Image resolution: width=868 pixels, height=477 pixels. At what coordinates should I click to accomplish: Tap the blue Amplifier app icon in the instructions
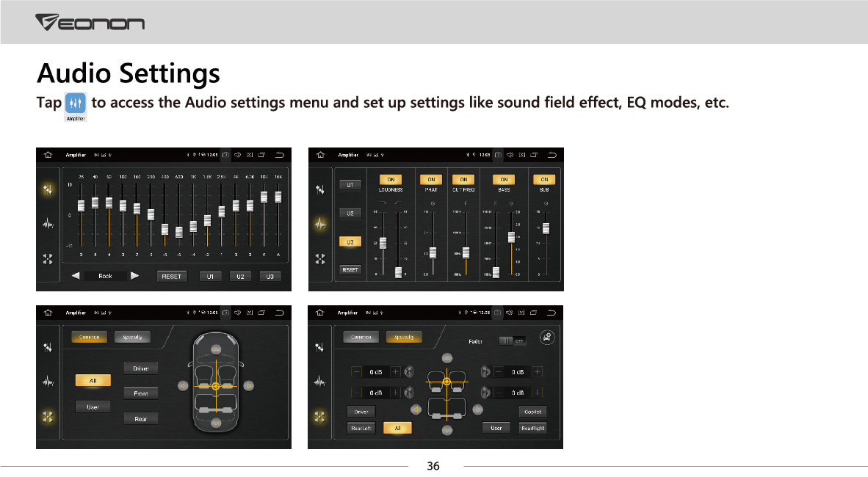click(x=76, y=103)
